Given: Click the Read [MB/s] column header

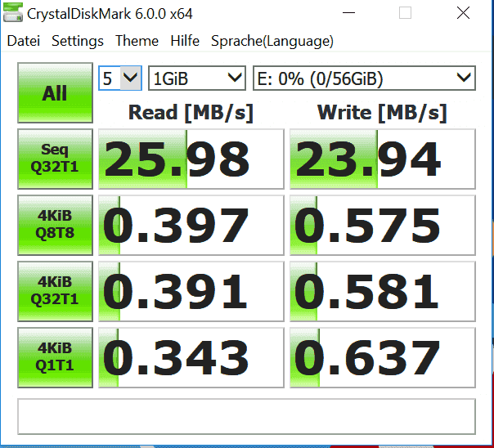Looking at the screenshot, I should pyautogui.click(x=191, y=113).
